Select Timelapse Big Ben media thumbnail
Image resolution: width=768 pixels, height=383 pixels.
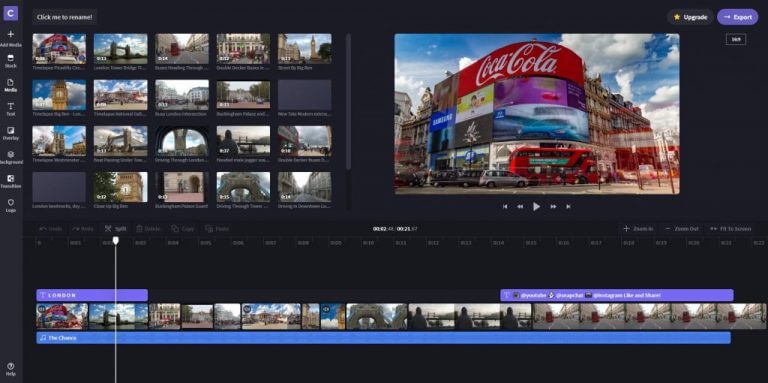click(x=59, y=95)
